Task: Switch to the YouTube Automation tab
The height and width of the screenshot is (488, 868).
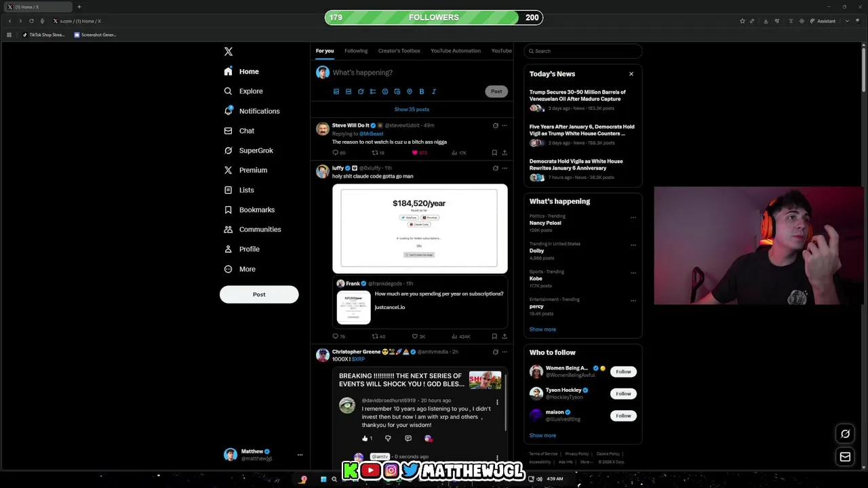Action: [x=456, y=51]
